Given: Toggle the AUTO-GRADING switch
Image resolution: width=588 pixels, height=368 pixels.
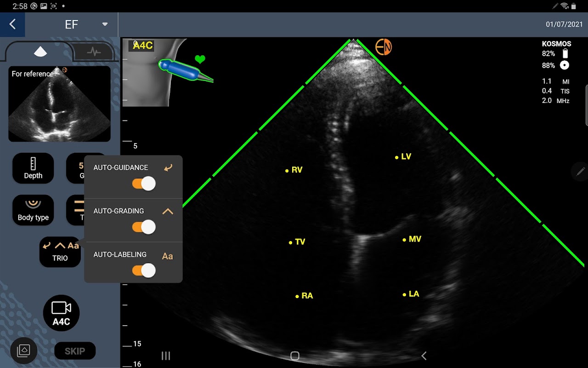Looking at the screenshot, I should point(144,227).
